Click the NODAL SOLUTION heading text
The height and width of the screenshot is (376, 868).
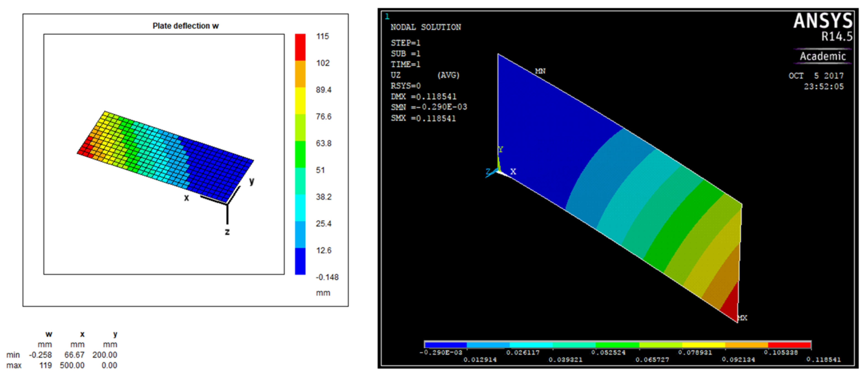[426, 27]
